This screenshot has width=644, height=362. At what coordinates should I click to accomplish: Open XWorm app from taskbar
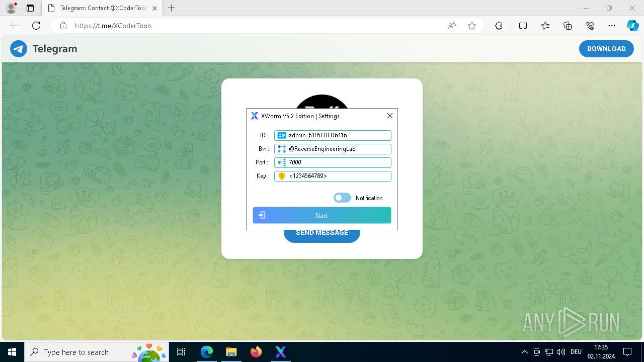[x=280, y=352]
